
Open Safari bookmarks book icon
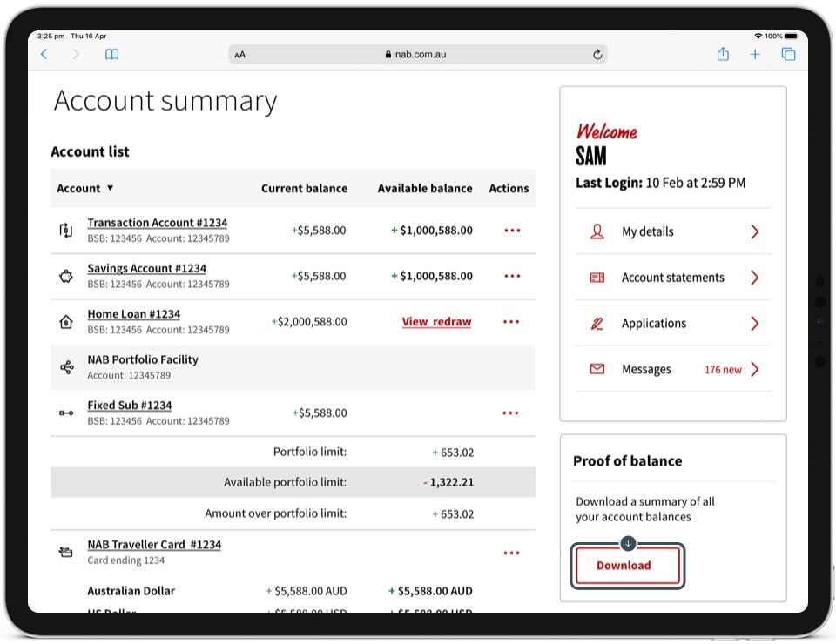(112, 54)
